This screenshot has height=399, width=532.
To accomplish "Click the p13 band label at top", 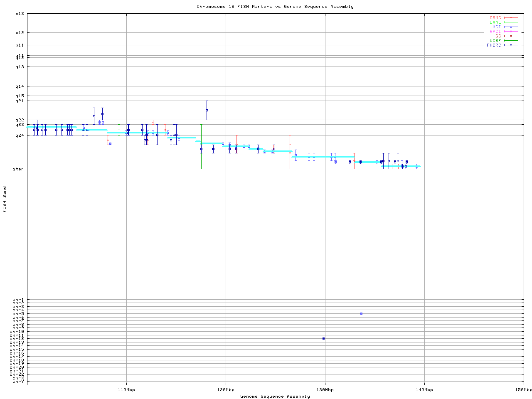I will [20, 14].
